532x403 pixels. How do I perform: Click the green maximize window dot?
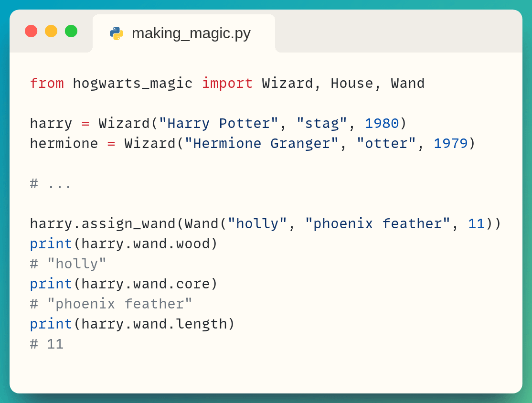click(71, 31)
